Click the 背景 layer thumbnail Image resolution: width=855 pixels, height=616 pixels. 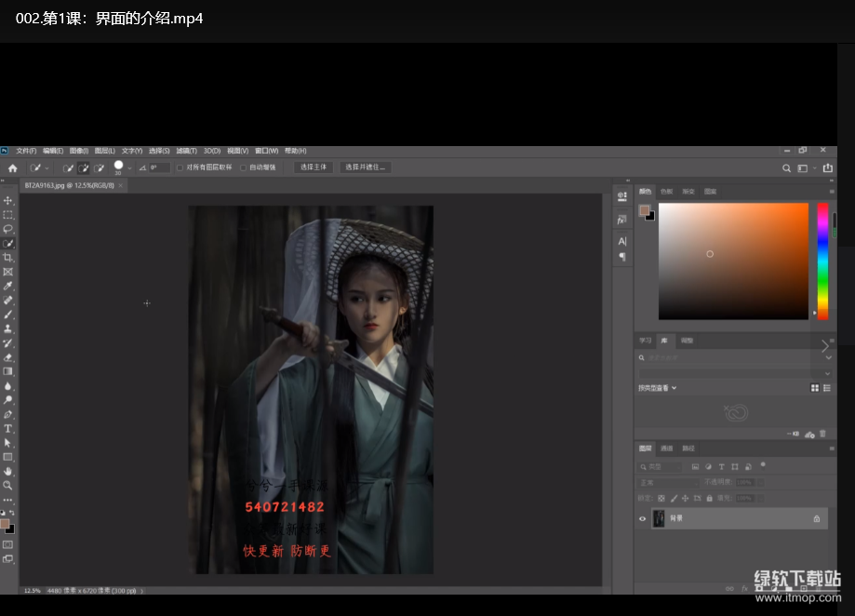(x=659, y=518)
